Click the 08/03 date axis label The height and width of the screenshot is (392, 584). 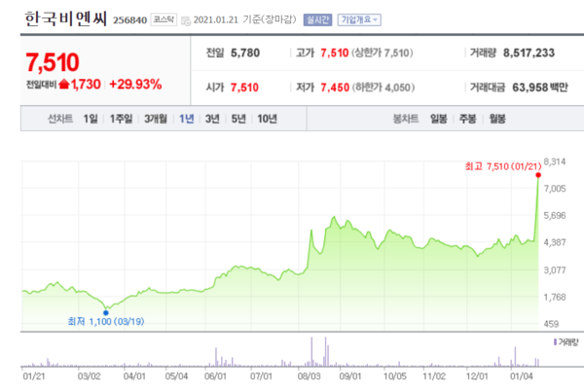tap(309, 376)
